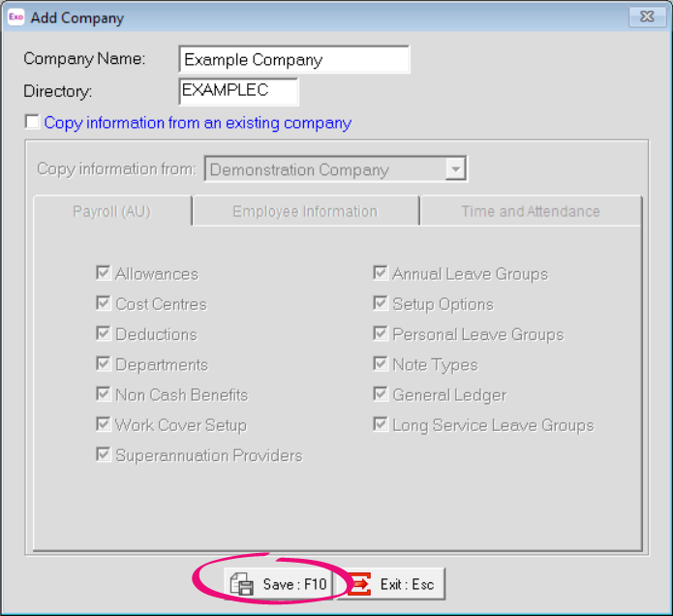Click the Demonstration Company combo box text
Image resolution: width=673 pixels, height=616 pixels.
tap(299, 169)
